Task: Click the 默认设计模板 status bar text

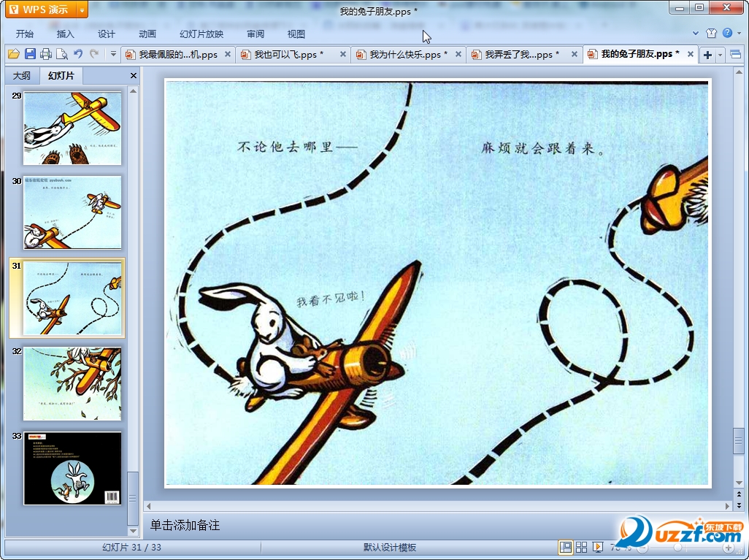Action: 390,548
